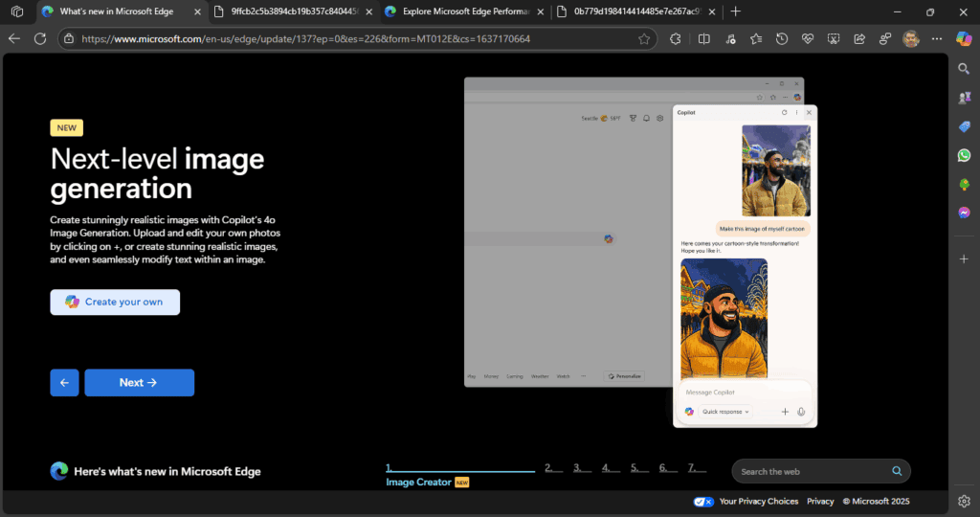Image resolution: width=980 pixels, height=517 pixels.
Task: Click the blue Next button
Action: (140, 383)
